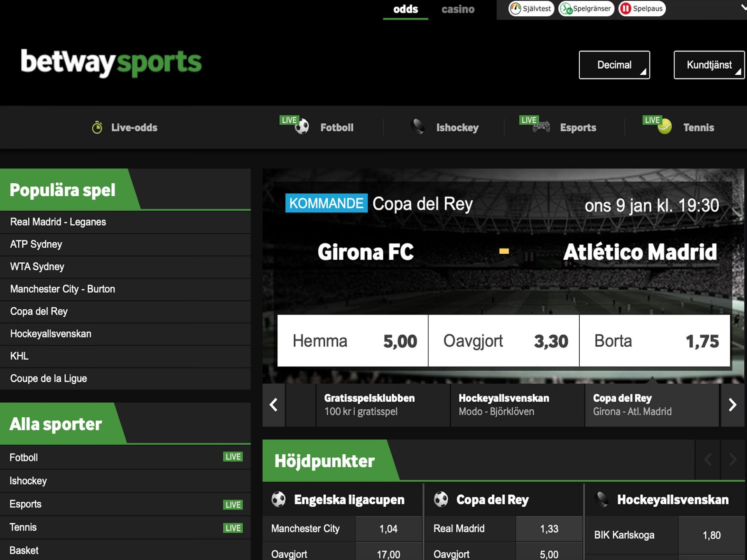Open Esports in Alla sporter list

point(125,504)
